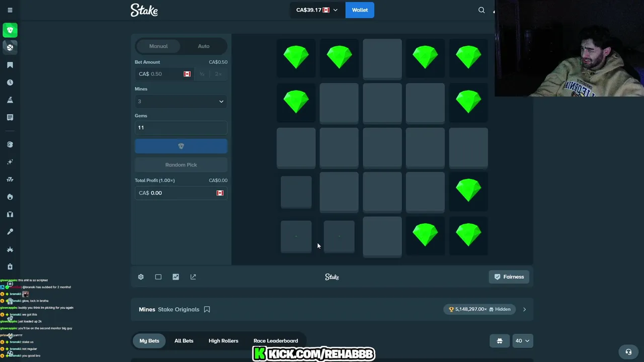The width and height of the screenshot is (644, 362).
Task: Open the Challenges flask icon in sidebar
Action: coord(10,100)
